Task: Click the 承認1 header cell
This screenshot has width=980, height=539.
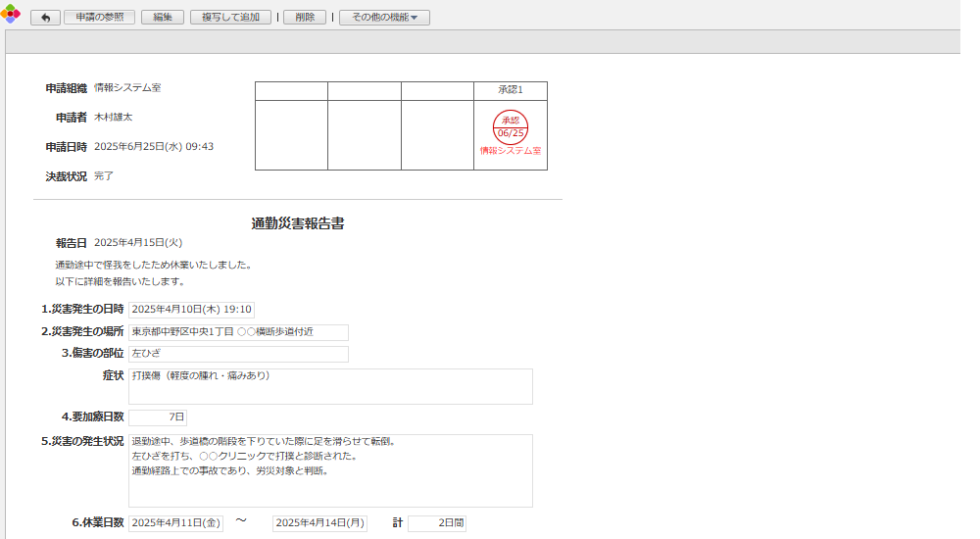Action: (511, 90)
